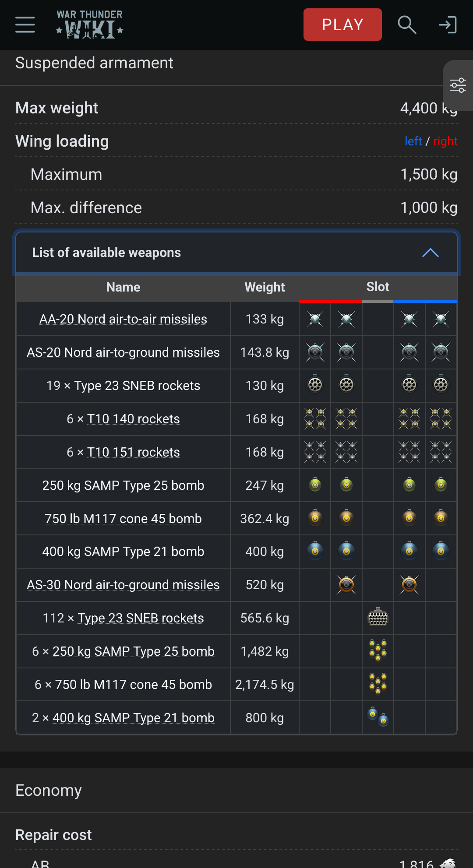
Task: Open AS-20 Nord air-to-ground missiles link
Action: (123, 352)
